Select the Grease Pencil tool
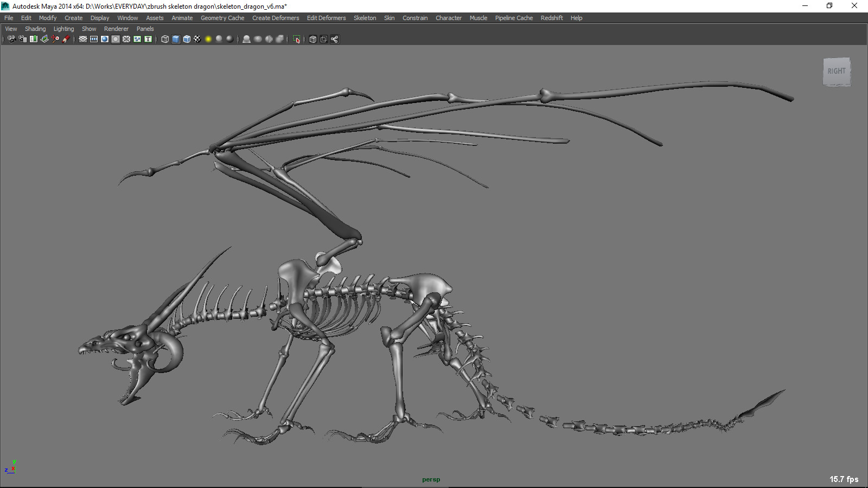Viewport: 868px width, 488px height. [x=66, y=39]
